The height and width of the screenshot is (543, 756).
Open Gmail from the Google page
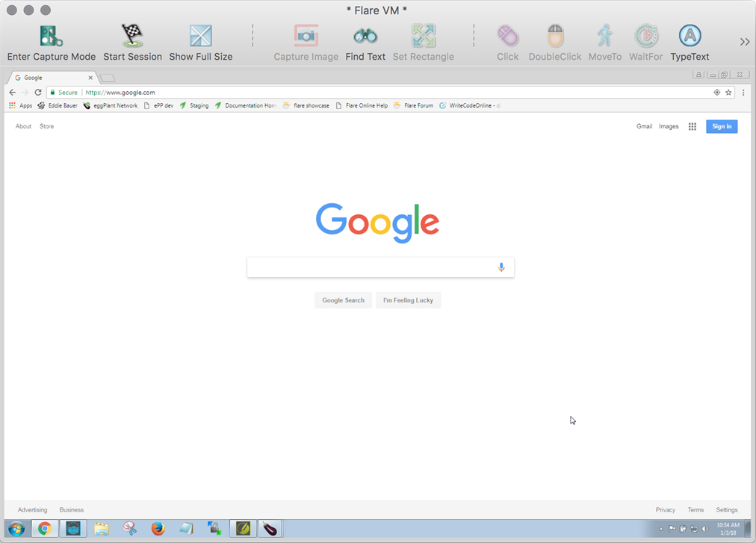(x=644, y=126)
